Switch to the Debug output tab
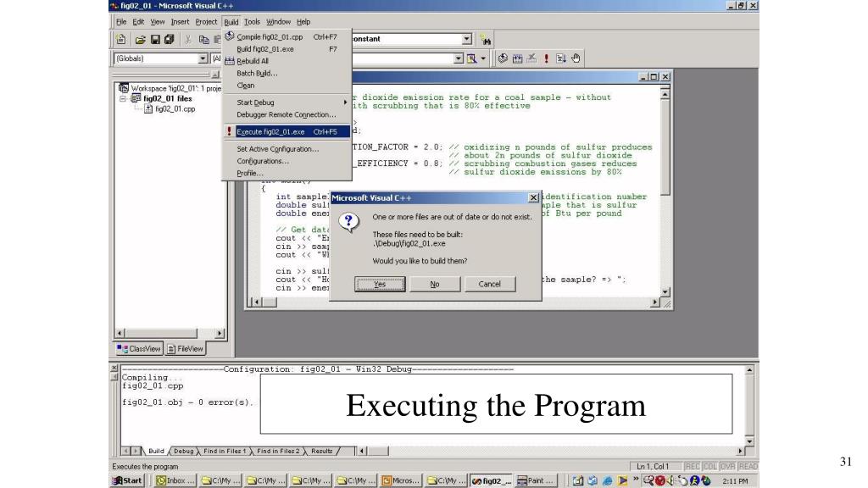Image resolution: width=868 pixels, height=488 pixels. coord(183,451)
